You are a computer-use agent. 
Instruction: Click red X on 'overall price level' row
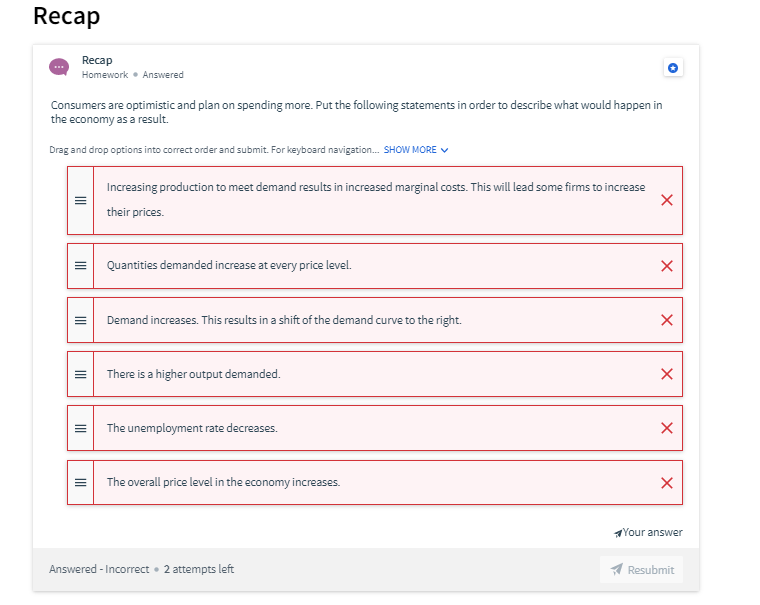667,483
